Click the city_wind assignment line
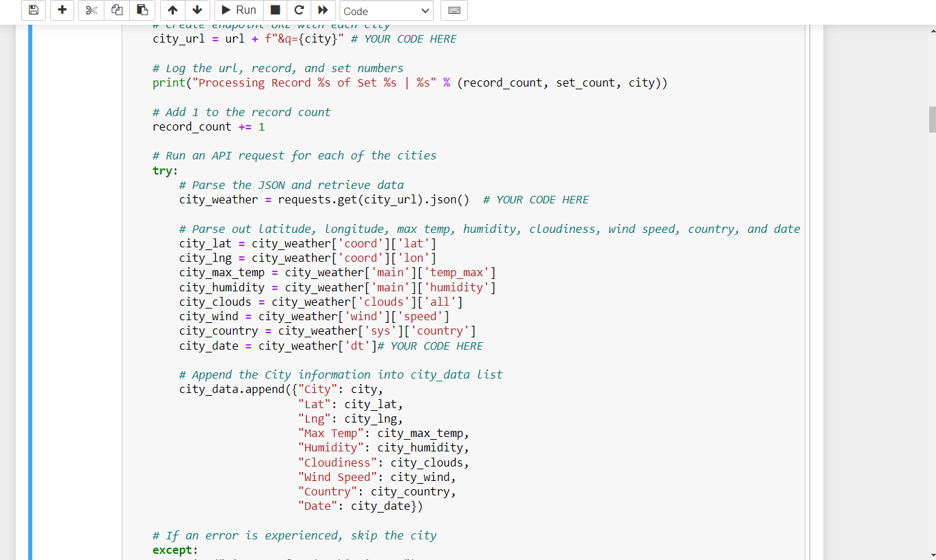This screenshot has height=560, width=936. pos(314,317)
